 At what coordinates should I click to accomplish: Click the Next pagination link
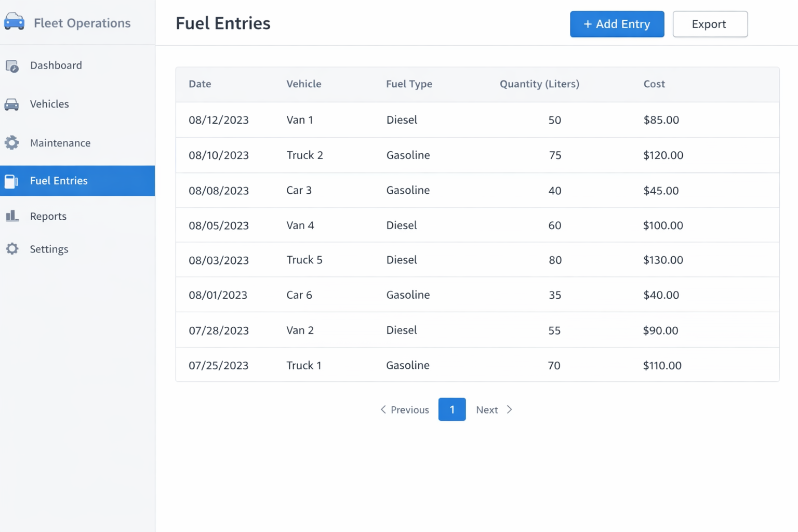click(x=487, y=409)
